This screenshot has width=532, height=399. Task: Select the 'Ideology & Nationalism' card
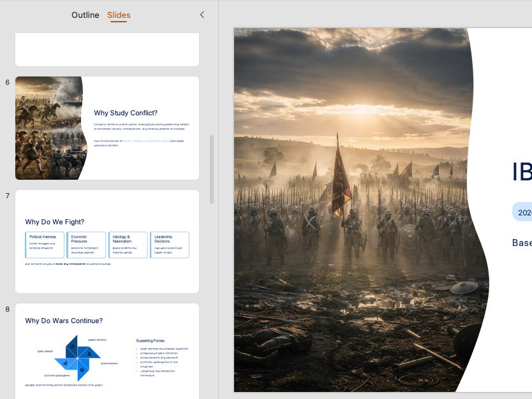(128, 245)
